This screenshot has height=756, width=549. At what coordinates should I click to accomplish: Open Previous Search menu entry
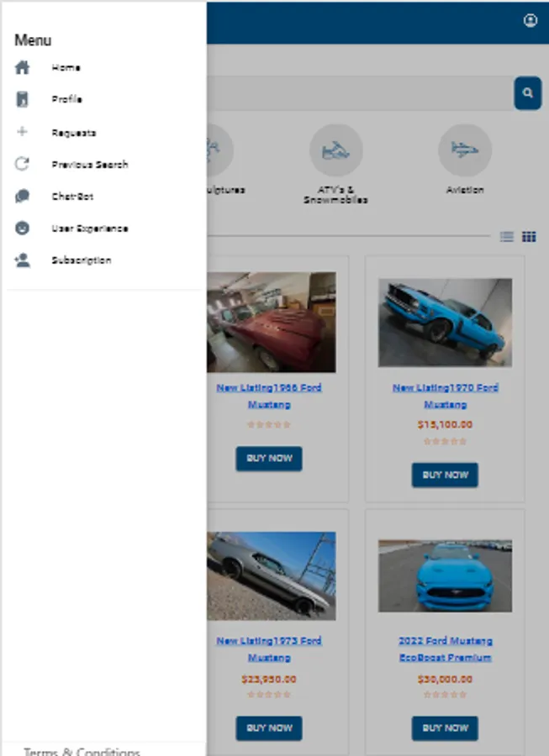(x=90, y=165)
